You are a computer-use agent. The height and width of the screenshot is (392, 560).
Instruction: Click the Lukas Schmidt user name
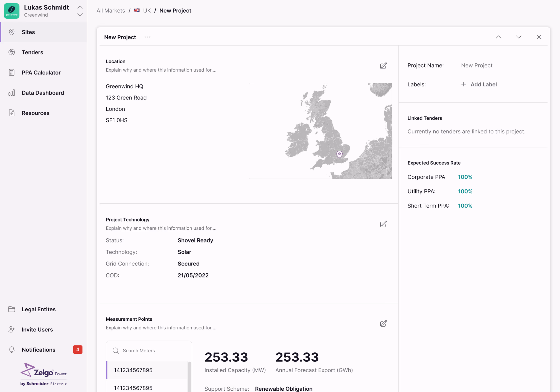[46, 7]
